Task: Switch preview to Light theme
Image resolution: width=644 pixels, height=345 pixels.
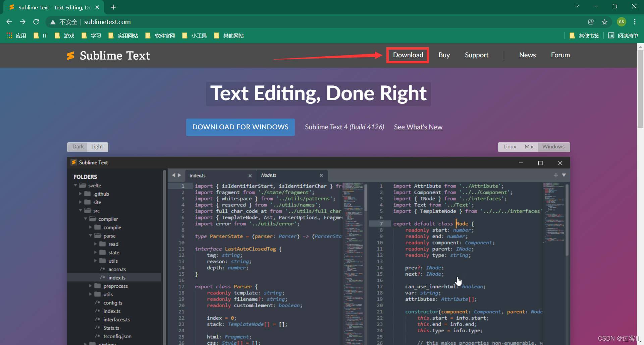Action: point(97,147)
